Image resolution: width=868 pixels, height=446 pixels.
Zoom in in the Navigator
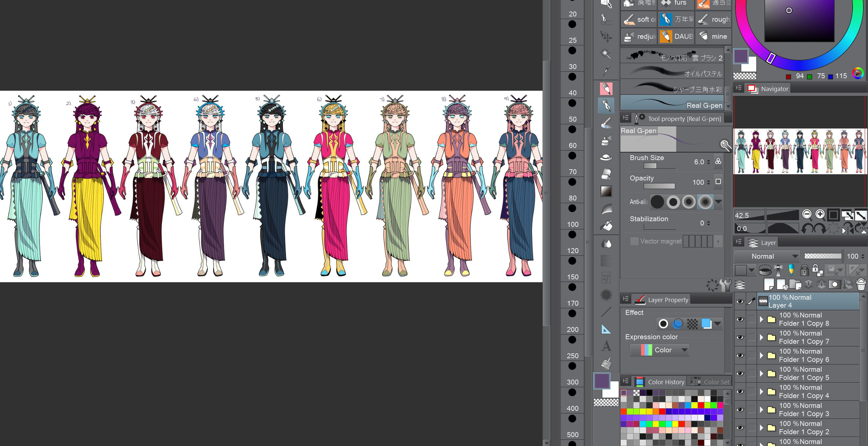(820, 214)
